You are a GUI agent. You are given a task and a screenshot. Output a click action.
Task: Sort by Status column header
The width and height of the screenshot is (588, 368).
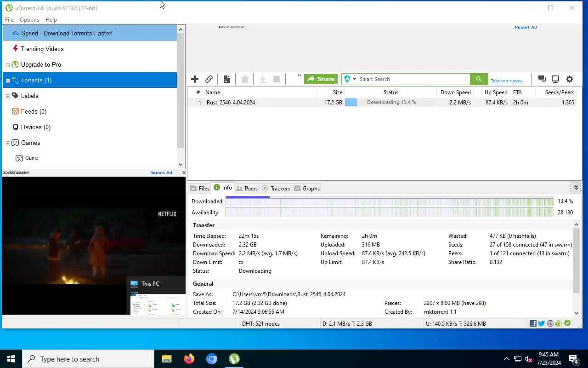pos(390,92)
